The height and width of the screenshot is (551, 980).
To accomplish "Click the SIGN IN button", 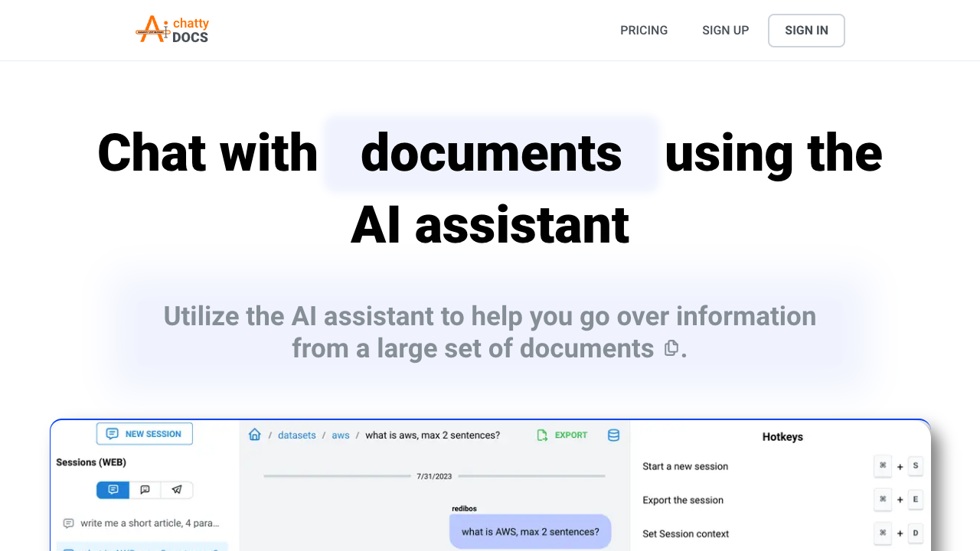I will coord(806,30).
